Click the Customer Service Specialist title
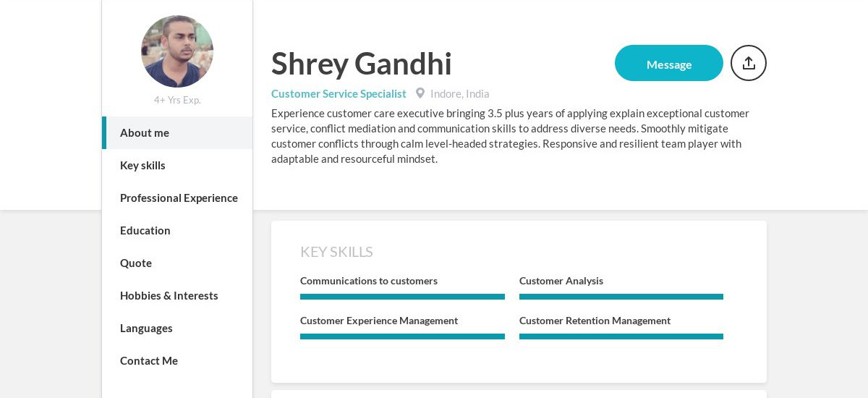Viewport: 868px width, 398px height. coord(339,94)
